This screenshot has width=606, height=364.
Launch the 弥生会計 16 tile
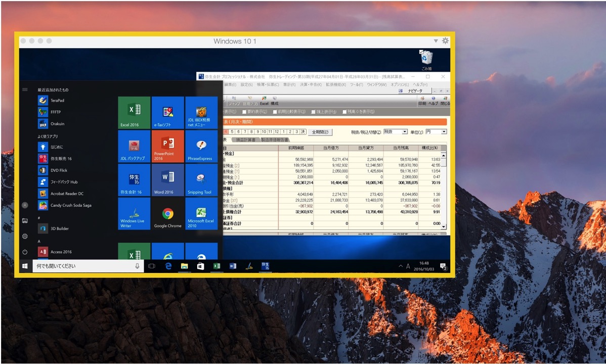point(134,179)
